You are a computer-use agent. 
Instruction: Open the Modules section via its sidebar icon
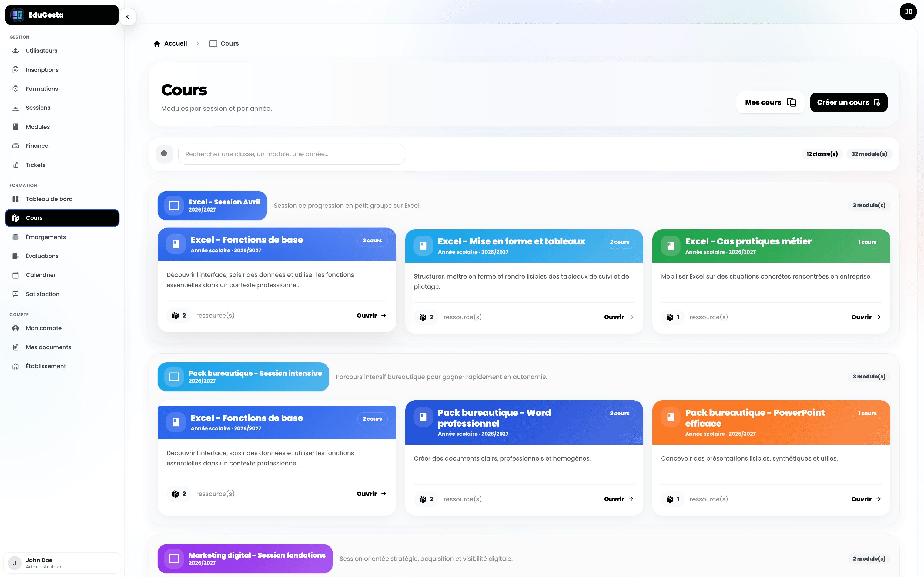[x=15, y=126]
